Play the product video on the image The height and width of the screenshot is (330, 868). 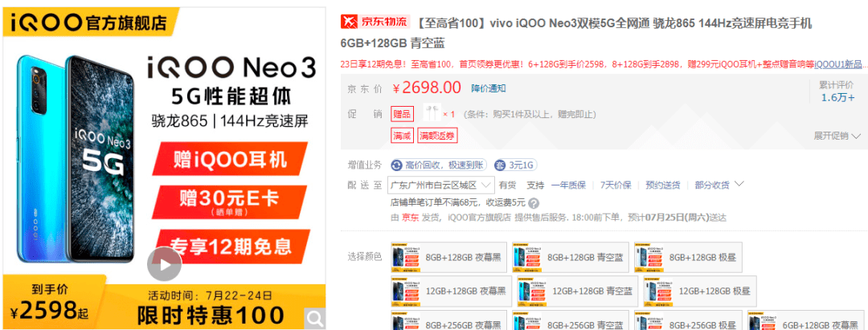pos(164,263)
